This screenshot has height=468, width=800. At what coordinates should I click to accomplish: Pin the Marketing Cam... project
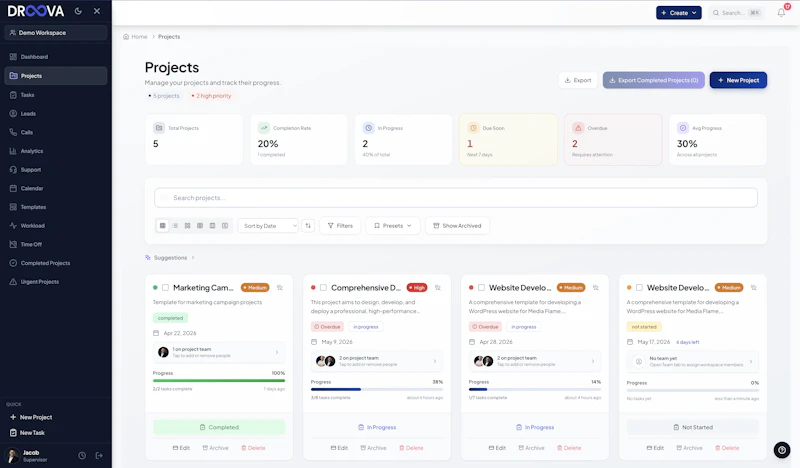(280, 288)
